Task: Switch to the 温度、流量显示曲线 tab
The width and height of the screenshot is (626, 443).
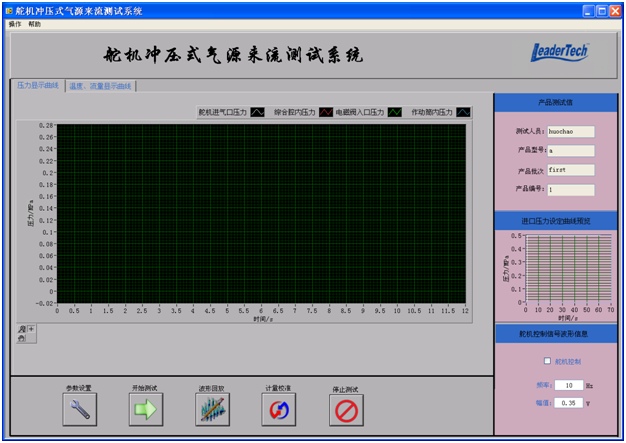Action: point(100,86)
